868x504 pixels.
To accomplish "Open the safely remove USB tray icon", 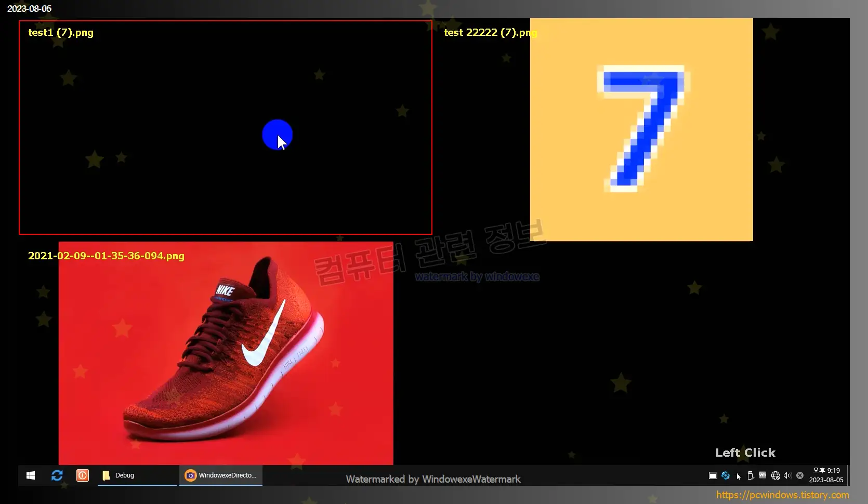I will point(751,475).
